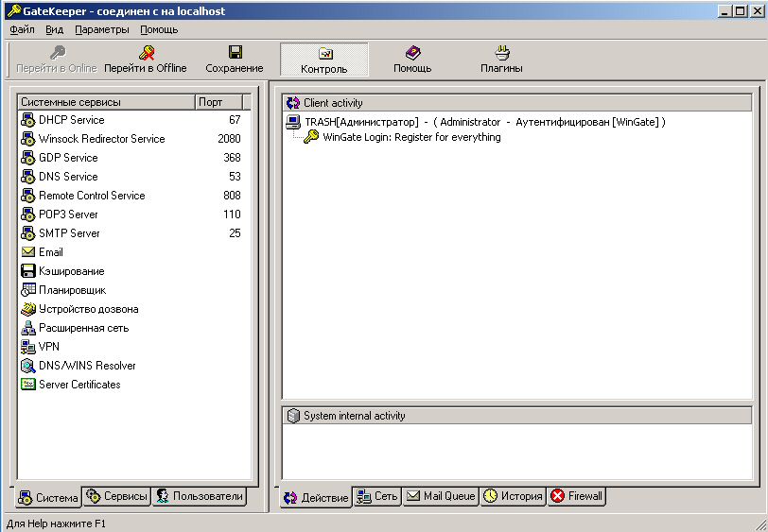Click the Client activity arrows icon
Viewport: 768px width, 532px height.
click(293, 103)
